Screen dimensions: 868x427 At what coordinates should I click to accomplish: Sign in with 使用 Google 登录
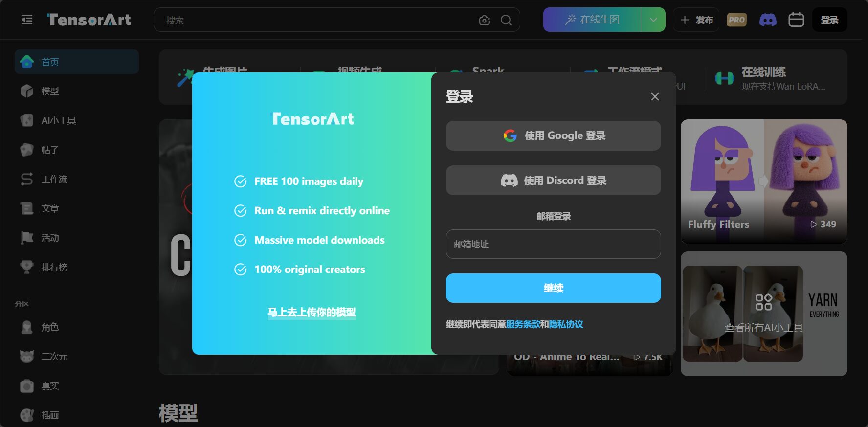[554, 135]
